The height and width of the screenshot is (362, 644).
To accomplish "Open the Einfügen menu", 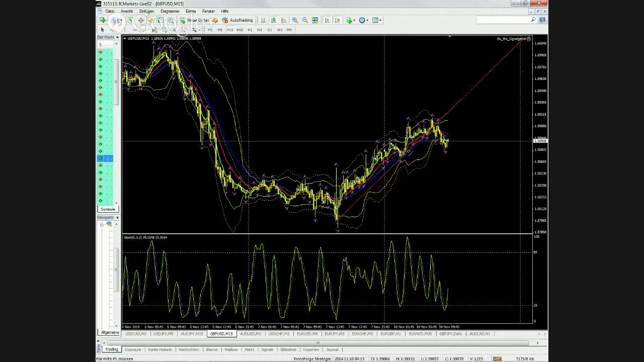I will click(147, 11).
